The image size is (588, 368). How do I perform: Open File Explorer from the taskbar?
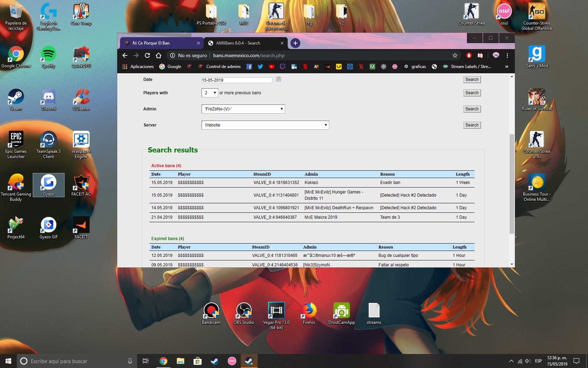tap(181, 361)
